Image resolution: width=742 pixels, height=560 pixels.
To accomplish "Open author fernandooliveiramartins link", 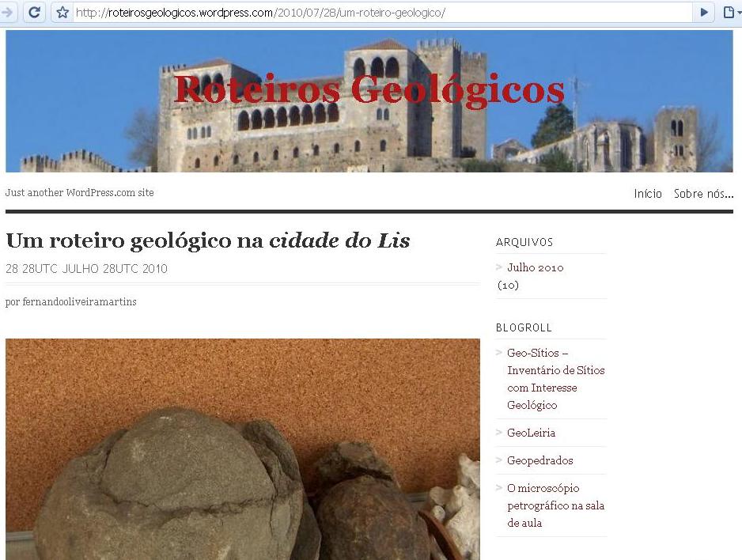I will 79,302.
